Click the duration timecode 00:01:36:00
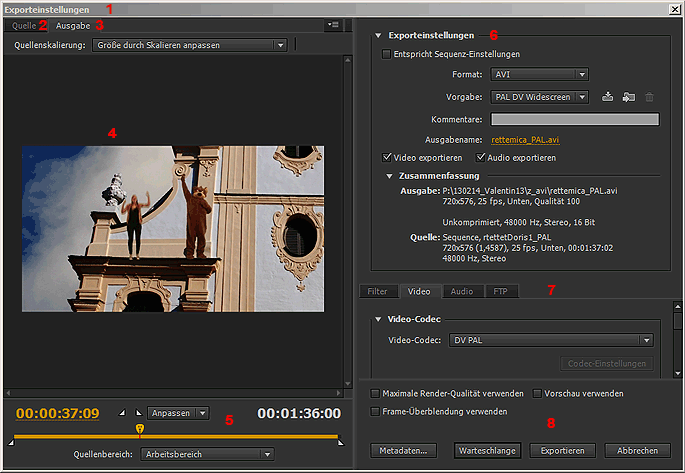Viewport: 685px width, 473px height. (299, 413)
